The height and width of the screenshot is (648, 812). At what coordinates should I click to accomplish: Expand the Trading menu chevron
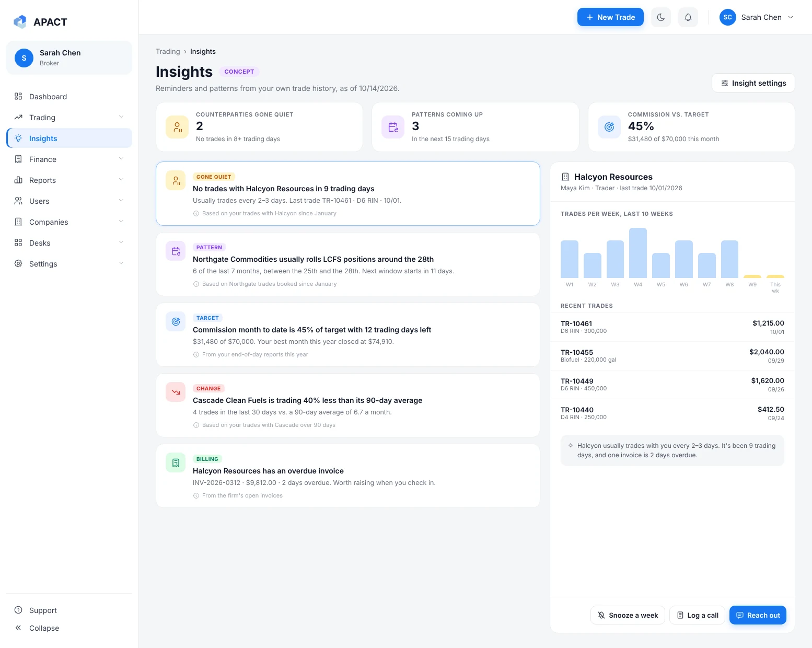point(121,117)
